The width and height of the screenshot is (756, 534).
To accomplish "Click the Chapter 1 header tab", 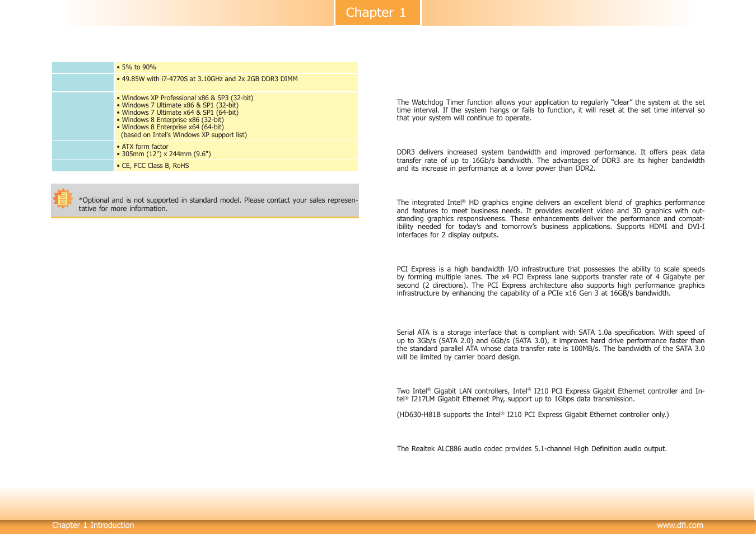I will point(377,13).
